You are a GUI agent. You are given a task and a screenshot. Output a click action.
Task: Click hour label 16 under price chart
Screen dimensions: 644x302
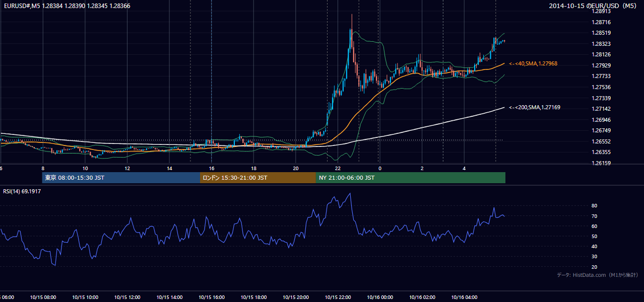point(212,169)
